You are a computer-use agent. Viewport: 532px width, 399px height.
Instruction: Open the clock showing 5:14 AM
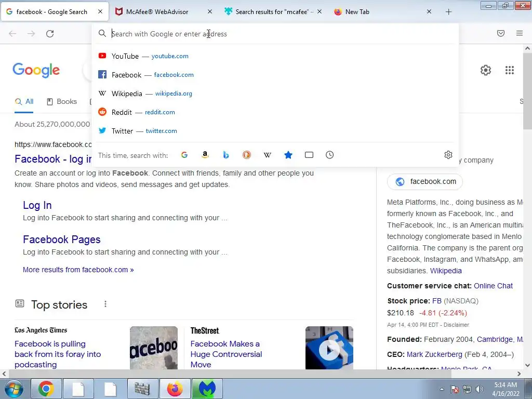(x=506, y=389)
